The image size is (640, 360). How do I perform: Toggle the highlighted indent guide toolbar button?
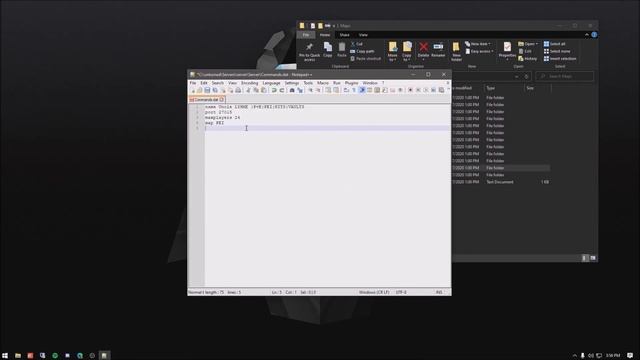coord(362,90)
